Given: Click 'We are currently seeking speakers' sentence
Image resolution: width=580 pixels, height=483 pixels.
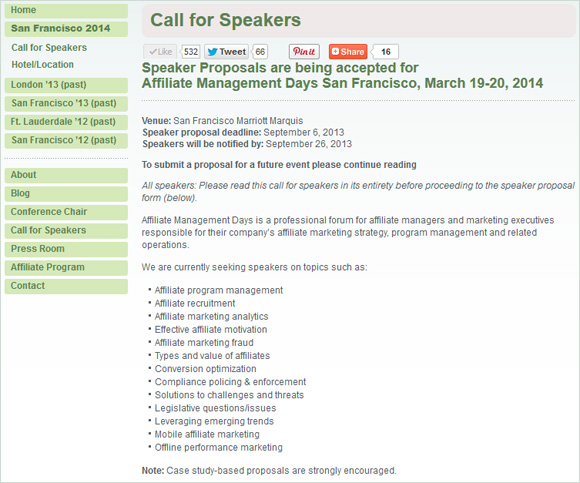Looking at the screenshot, I should 254,267.
